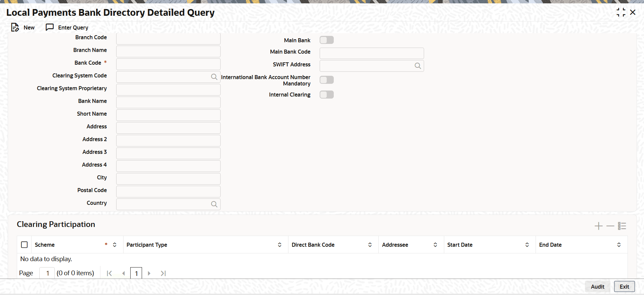Click the Branch Code input field
Viewport: 644px width, 295px height.
point(168,39)
